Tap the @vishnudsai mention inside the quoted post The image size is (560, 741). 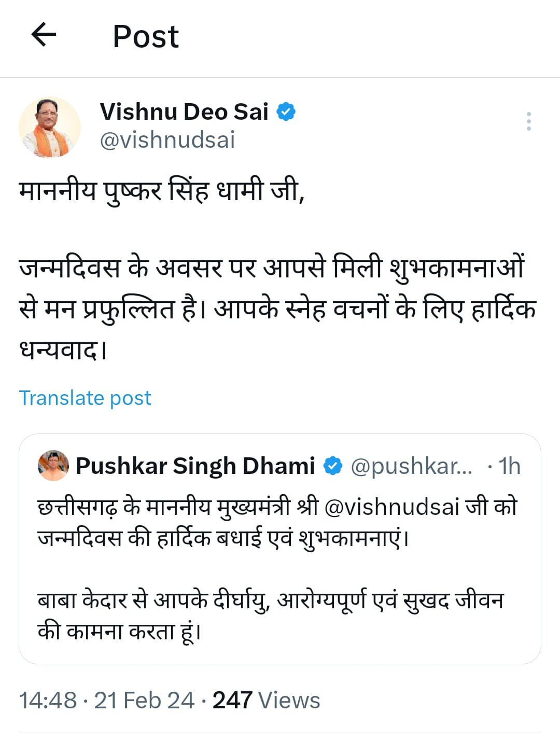[391, 507]
